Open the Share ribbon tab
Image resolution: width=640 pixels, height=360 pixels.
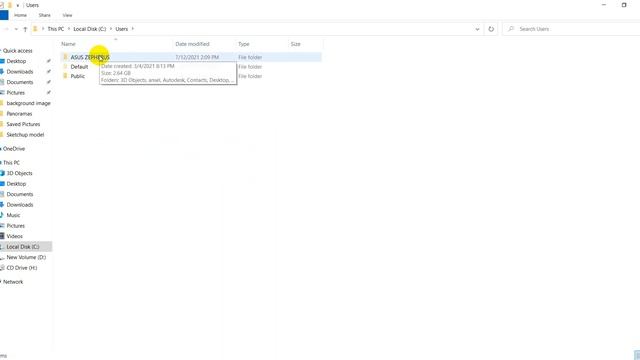tap(44, 15)
